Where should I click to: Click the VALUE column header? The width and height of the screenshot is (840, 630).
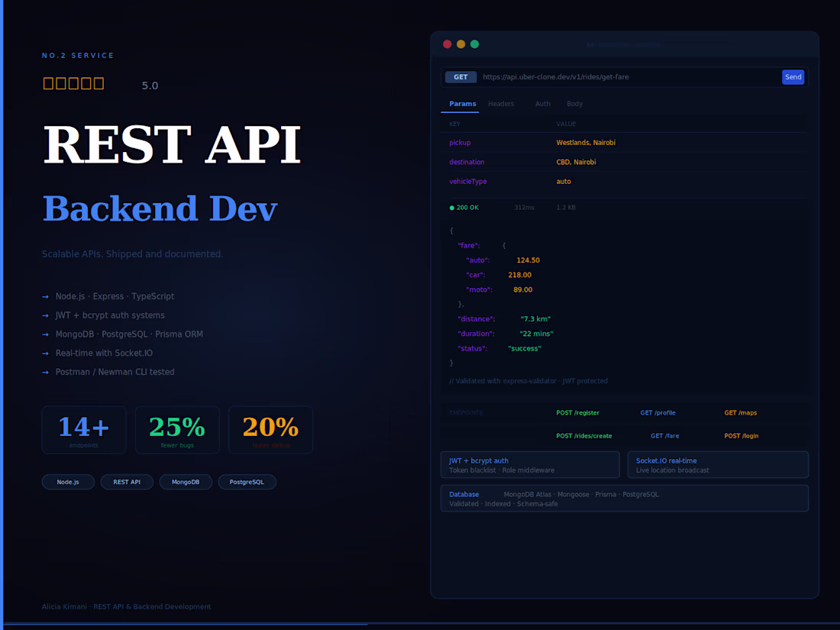pyautogui.click(x=566, y=124)
